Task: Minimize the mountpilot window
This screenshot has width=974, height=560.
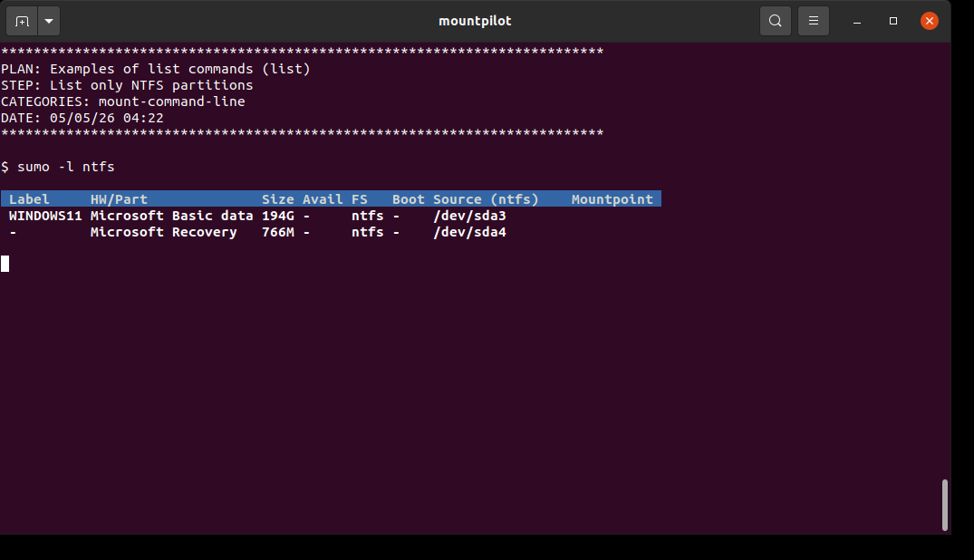Action: coord(857,21)
